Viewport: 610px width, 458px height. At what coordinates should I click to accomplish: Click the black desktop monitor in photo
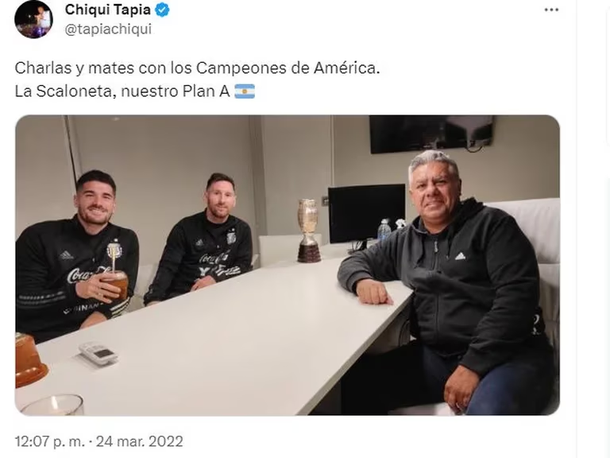click(x=366, y=213)
